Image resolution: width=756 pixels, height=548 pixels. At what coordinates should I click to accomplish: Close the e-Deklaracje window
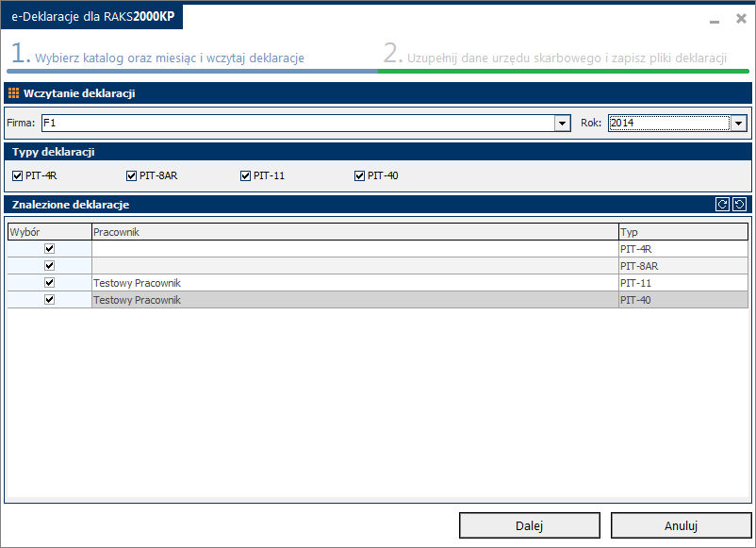click(x=741, y=19)
